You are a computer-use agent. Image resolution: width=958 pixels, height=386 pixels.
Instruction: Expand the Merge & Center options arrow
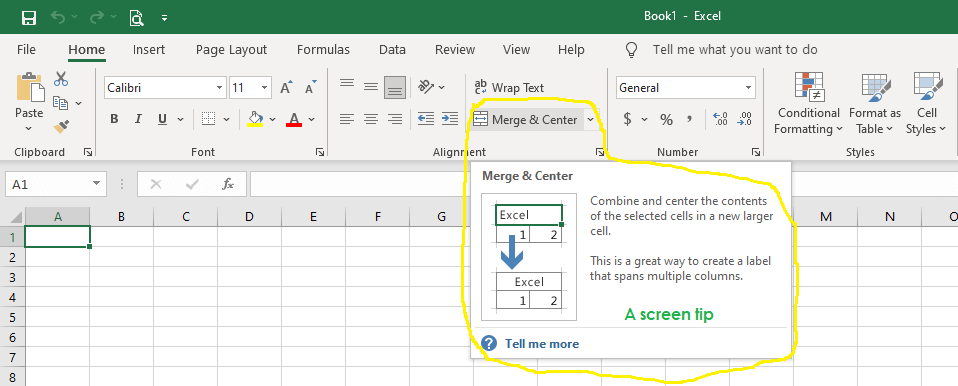(x=590, y=120)
